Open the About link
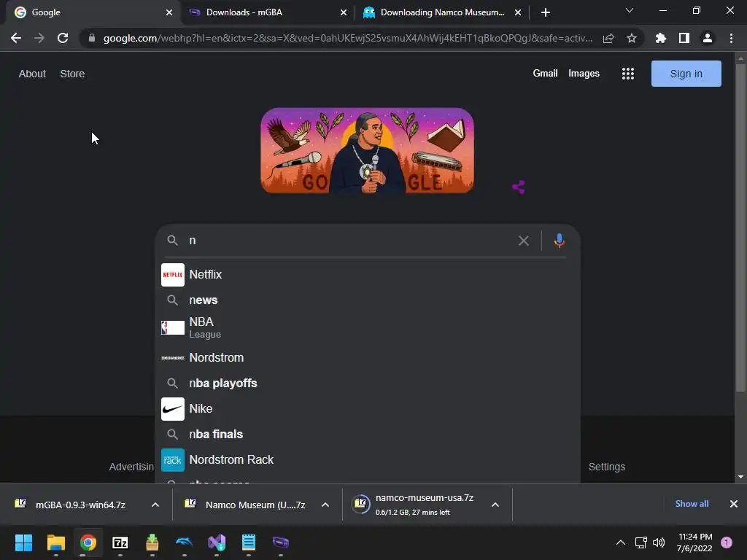This screenshot has height=560, width=747. click(x=32, y=74)
